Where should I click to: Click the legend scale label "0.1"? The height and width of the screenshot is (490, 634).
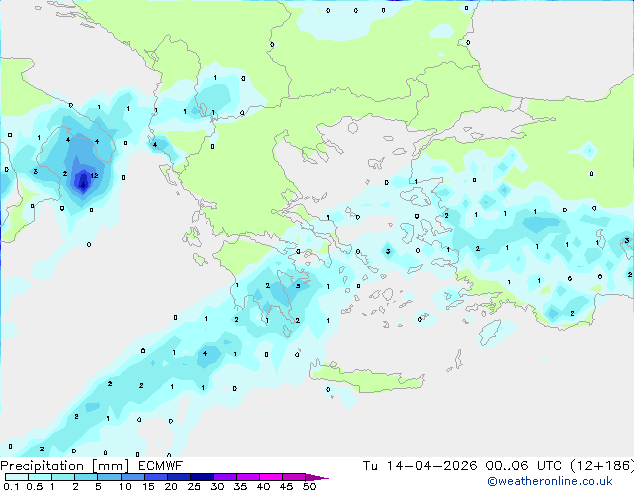coord(11,486)
